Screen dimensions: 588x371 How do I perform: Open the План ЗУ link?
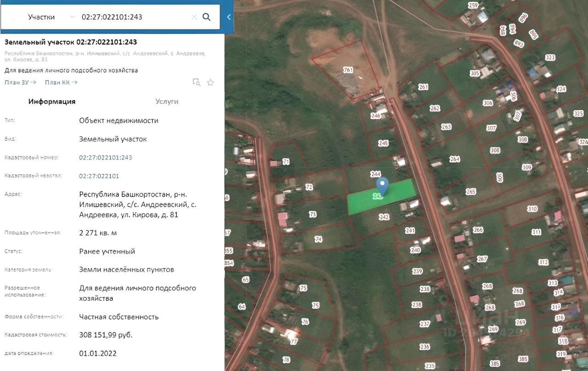tap(20, 82)
